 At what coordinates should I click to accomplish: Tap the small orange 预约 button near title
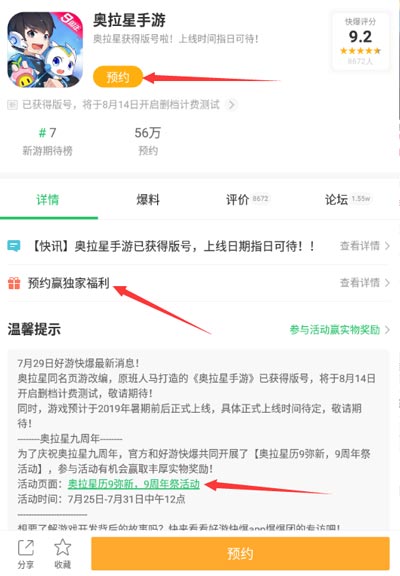pos(118,77)
